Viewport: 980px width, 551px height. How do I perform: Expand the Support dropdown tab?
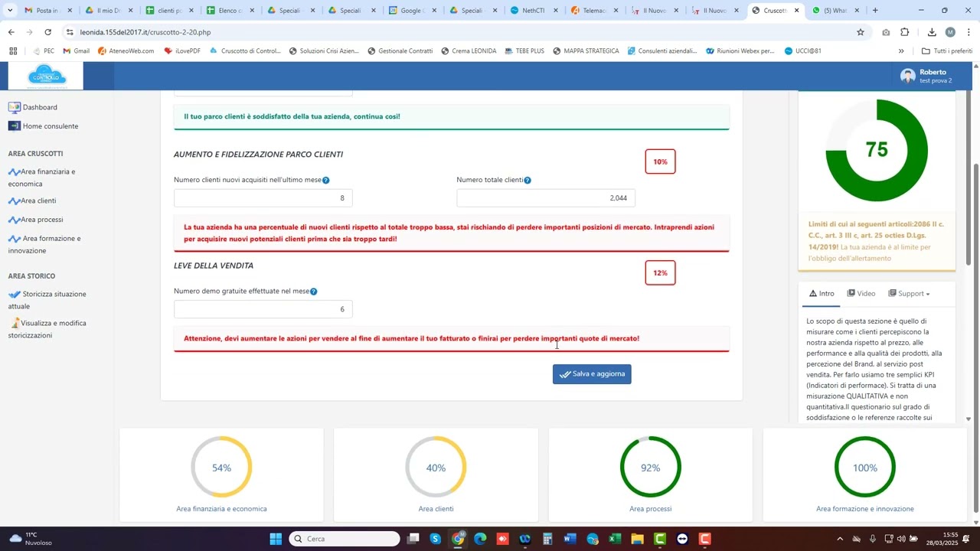pyautogui.click(x=910, y=294)
